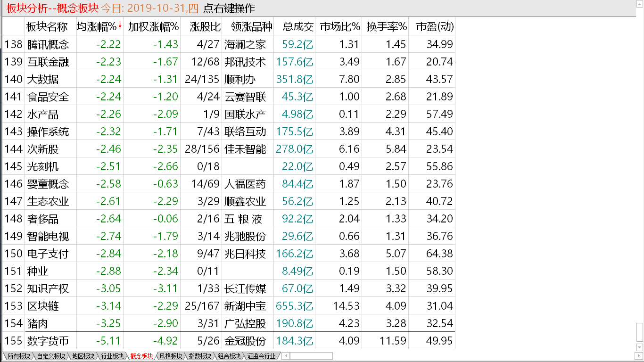Open the 指数板块 tab
644x362 pixels.
pos(200,356)
